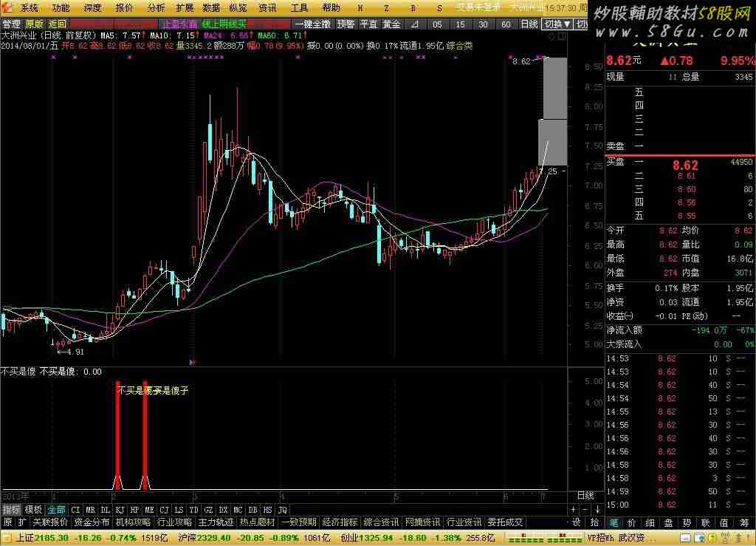
Task: Click the 一键全撤 cancel-all button
Action: tap(314, 24)
